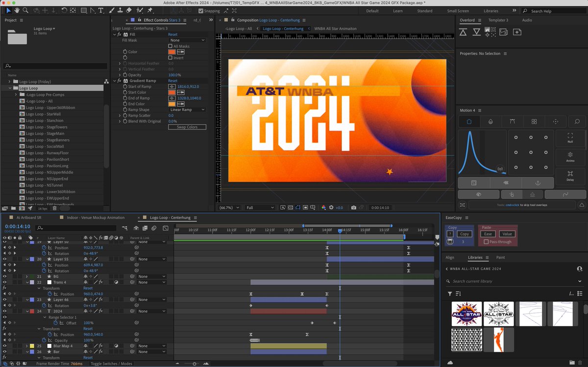Open the Fill Color swatch
Screen dimensions: 588x367
coord(171,52)
